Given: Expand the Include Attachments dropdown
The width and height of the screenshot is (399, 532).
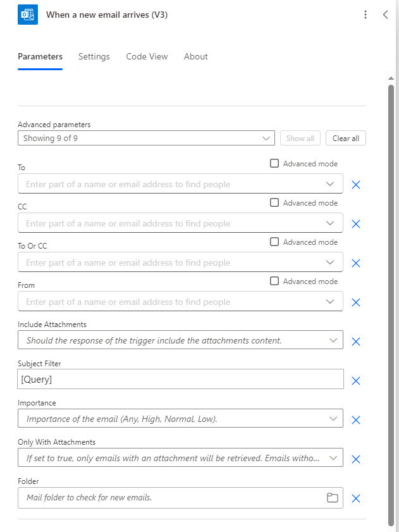Looking at the screenshot, I should pyautogui.click(x=333, y=340).
